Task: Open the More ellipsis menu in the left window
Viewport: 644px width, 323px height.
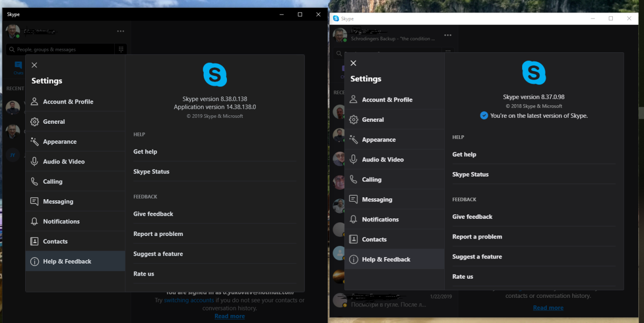Action: click(x=121, y=31)
